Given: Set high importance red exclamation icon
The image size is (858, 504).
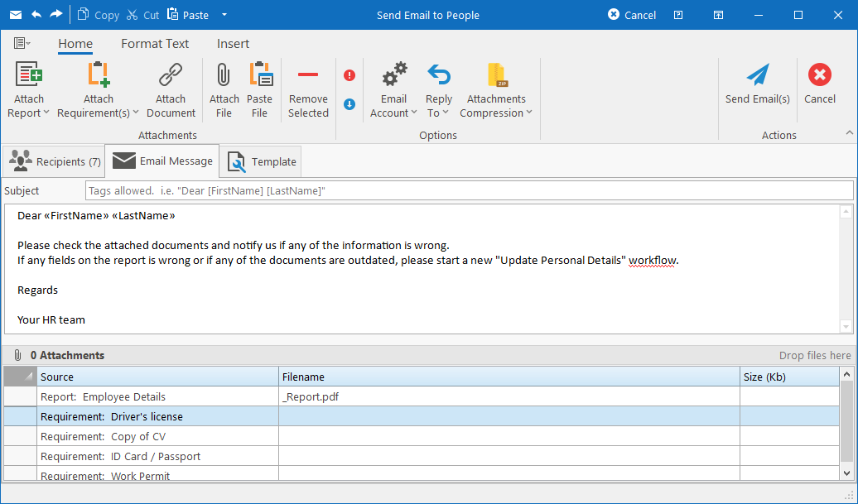Looking at the screenshot, I should [349, 75].
